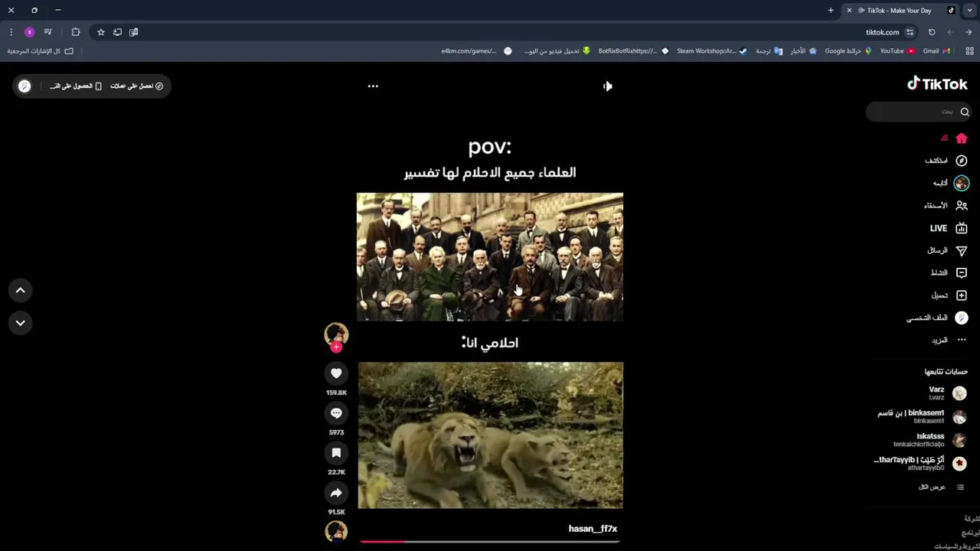Image resolution: width=980 pixels, height=551 pixels.
Task: Open site information icon beside tiktok.com
Action: point(910,32)
